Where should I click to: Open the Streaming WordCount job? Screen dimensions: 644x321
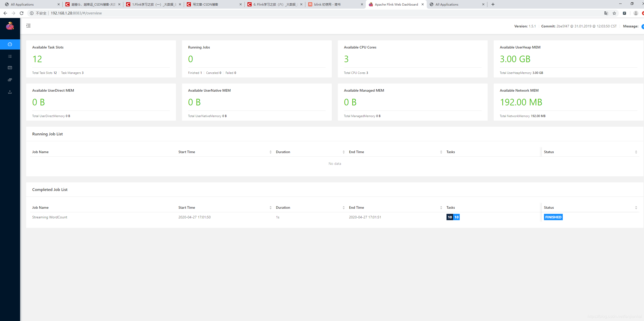tap(50, 217)
